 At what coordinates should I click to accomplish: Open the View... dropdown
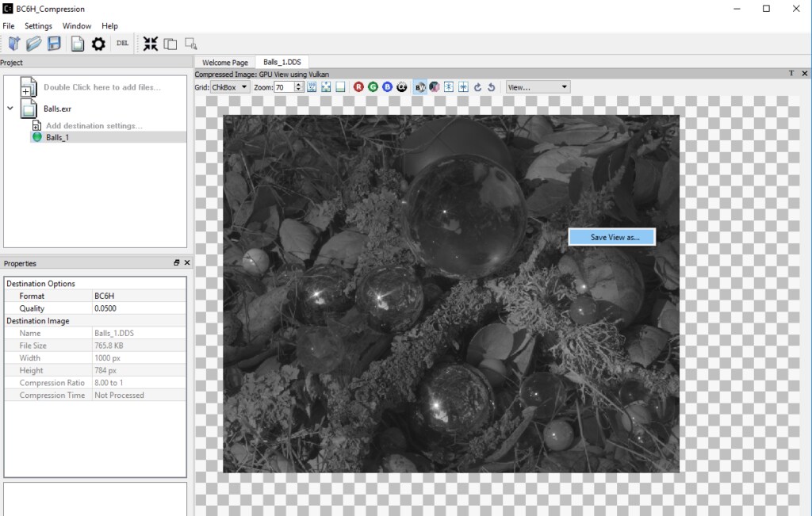coord(538,87)
